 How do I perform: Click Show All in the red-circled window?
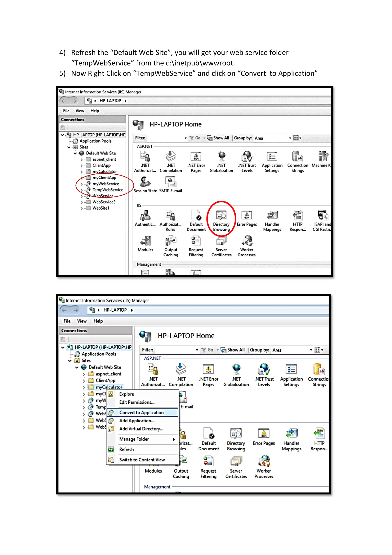click(218, 138)
